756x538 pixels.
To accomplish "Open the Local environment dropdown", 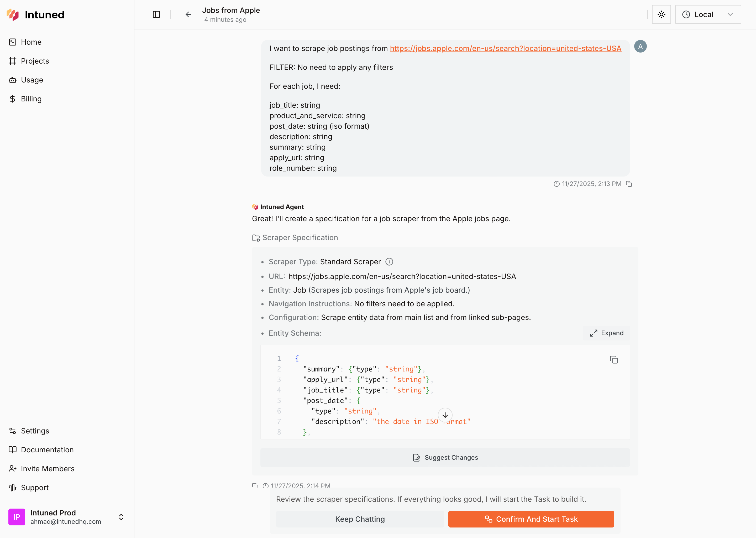I will coord(708,14).
